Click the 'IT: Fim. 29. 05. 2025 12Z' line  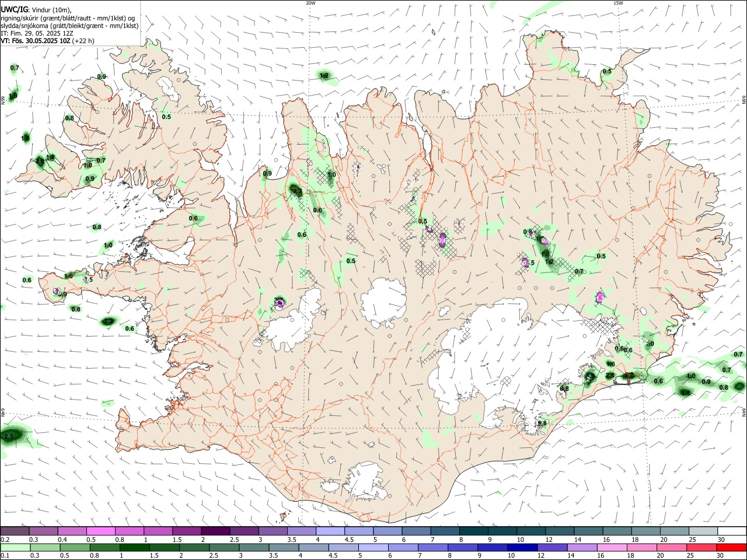coord(37,33)
